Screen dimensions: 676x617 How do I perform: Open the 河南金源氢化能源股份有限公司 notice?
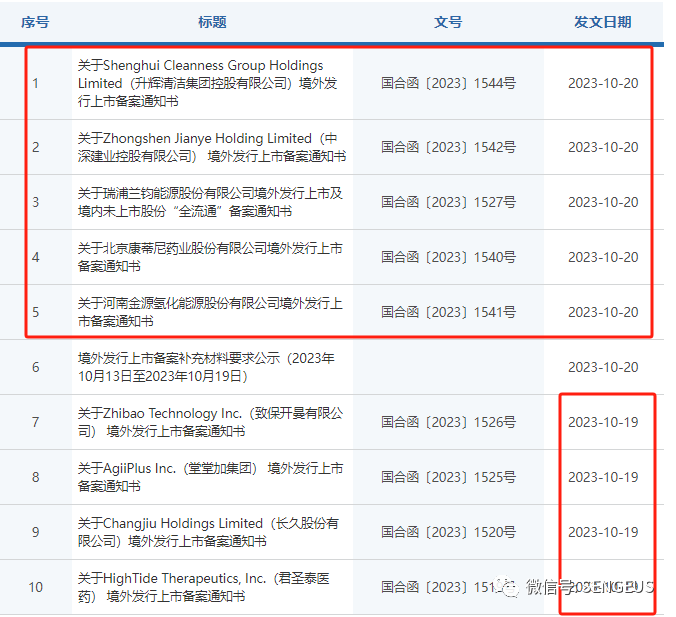point(210,312)
